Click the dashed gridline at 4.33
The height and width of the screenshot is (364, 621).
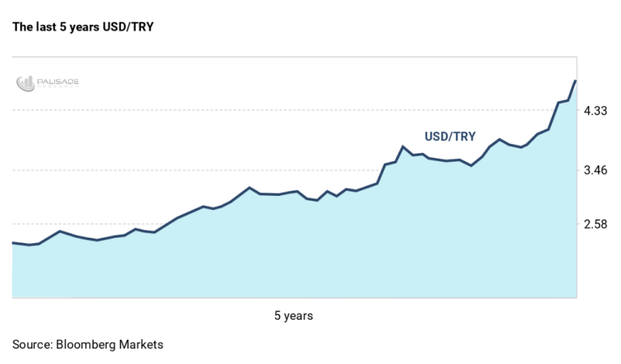[233, 111]
